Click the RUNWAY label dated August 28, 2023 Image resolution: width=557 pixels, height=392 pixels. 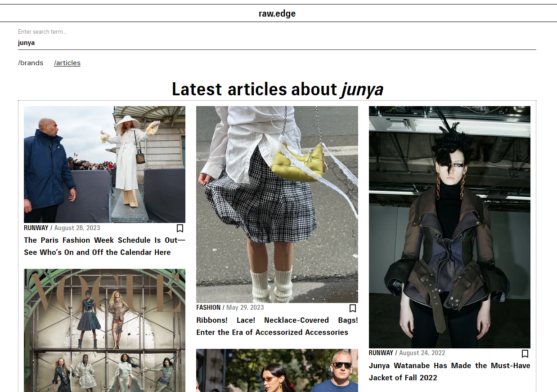click(36, 228)
